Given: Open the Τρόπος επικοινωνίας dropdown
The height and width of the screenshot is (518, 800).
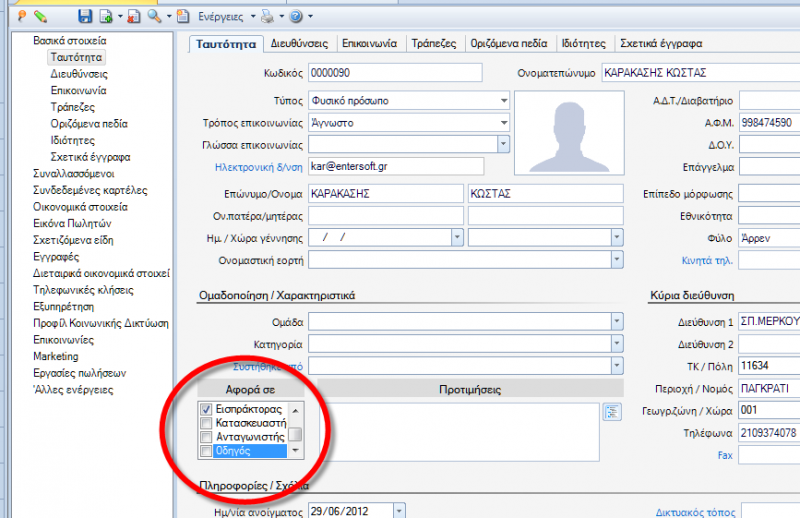Looking at the screenshot, I should click(x=504, y=122).
